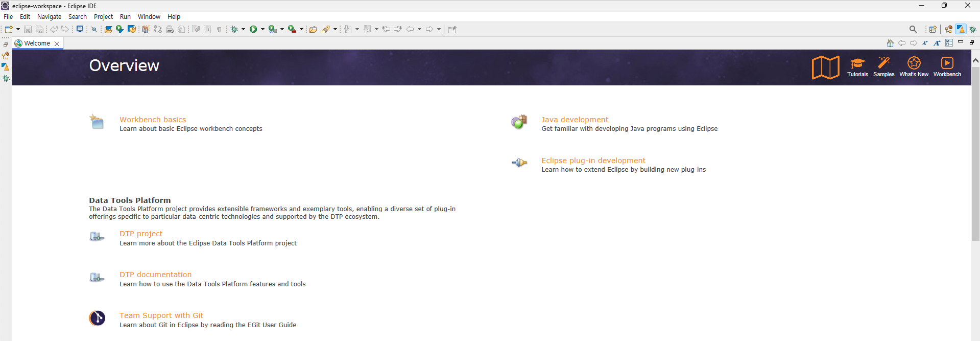The height and width of the screenshot is (341, 980).
Task: Click the left trim hierarchy icon with coffee bean
Action: (x=6, y=55)
